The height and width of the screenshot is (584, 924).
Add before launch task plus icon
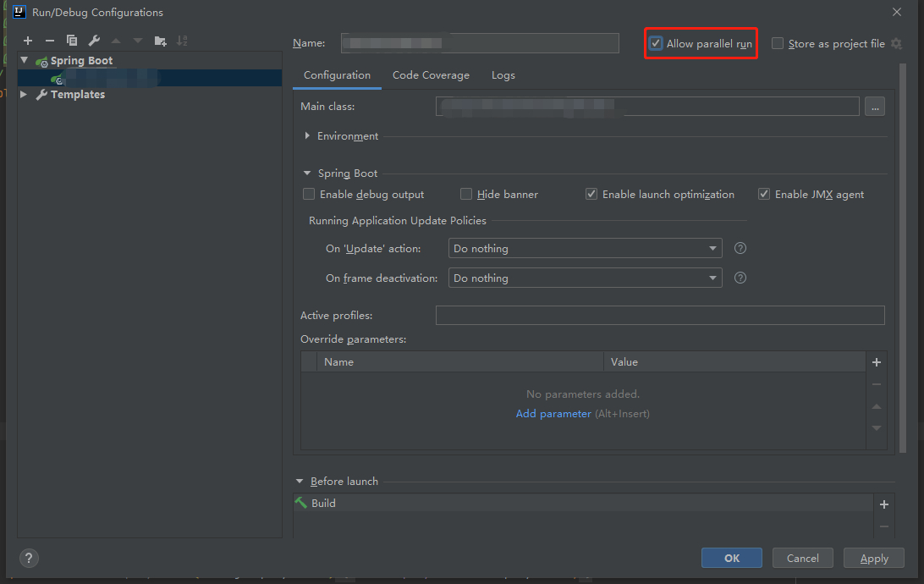pos(884,504)
